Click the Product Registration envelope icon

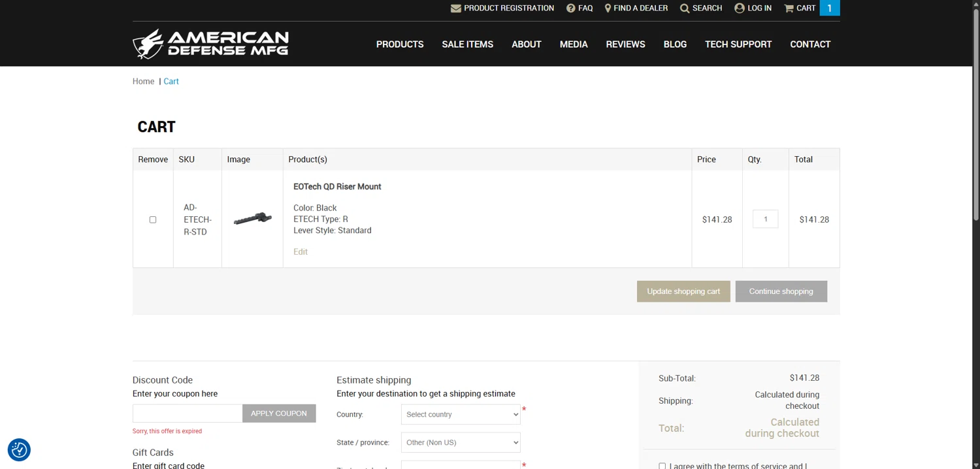tap(455, 8)
